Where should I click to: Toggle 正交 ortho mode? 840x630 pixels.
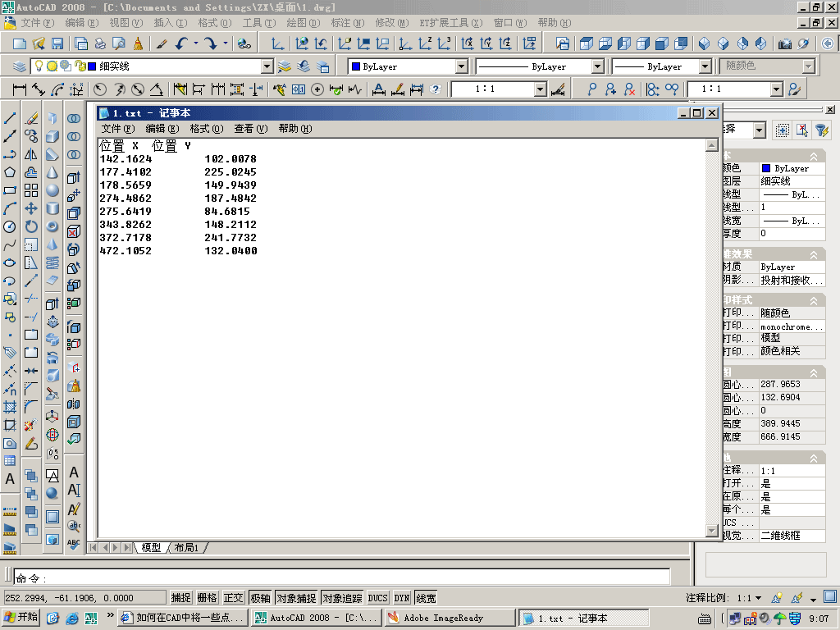tap(233, 598)
